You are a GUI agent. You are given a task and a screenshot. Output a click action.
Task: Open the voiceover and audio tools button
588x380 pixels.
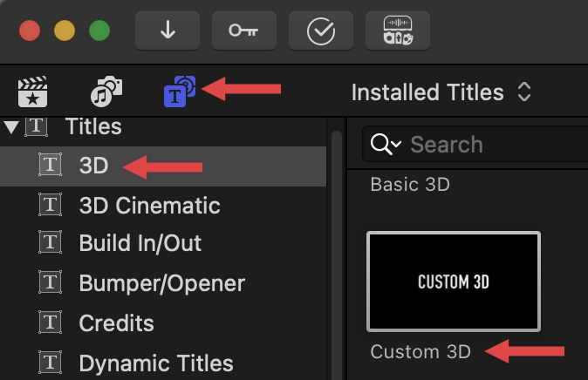(x=398, y=31)
